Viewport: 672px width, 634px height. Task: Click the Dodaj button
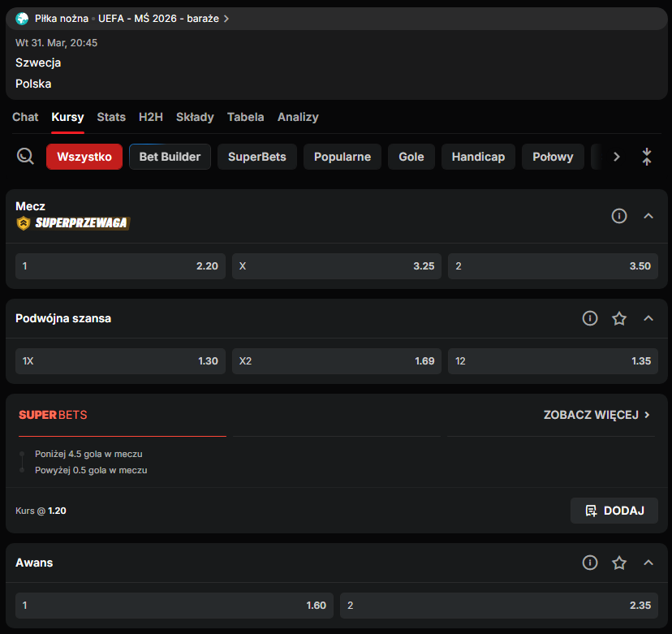tap(614, 511)
